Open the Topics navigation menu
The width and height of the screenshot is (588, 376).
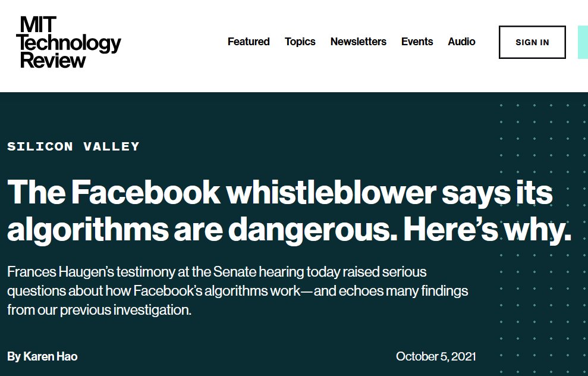coord(300,42)
